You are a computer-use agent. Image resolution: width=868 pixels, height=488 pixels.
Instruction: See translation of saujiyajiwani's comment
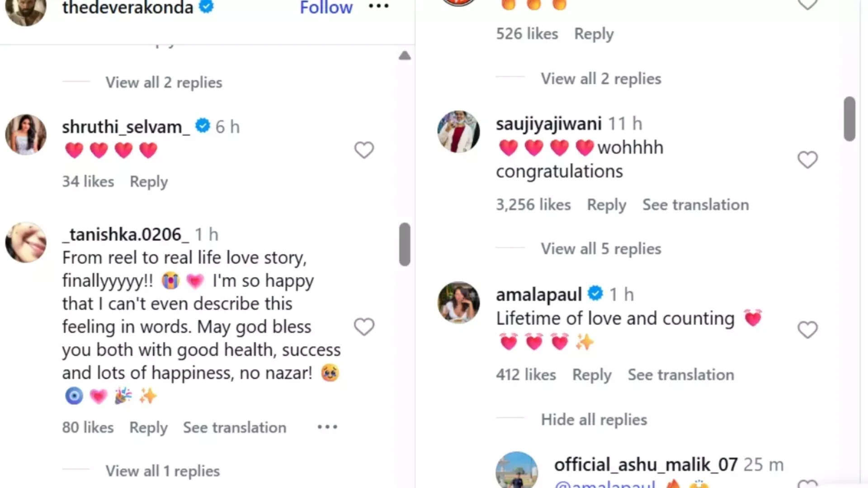(x=695, y=205)
